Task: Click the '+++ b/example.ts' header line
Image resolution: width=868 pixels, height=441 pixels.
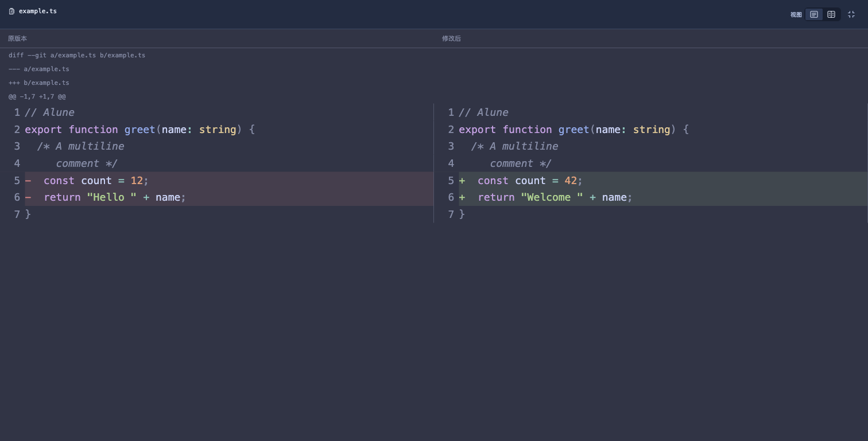Action: 39,83
